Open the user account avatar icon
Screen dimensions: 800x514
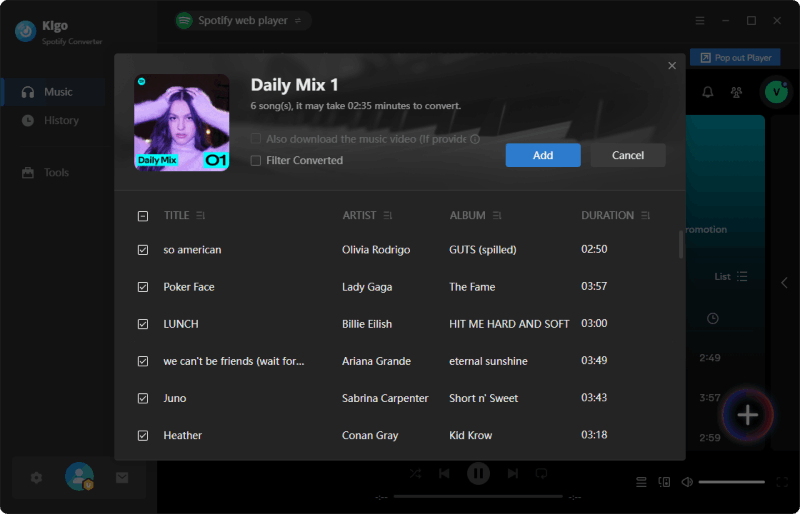click(79, 476)
